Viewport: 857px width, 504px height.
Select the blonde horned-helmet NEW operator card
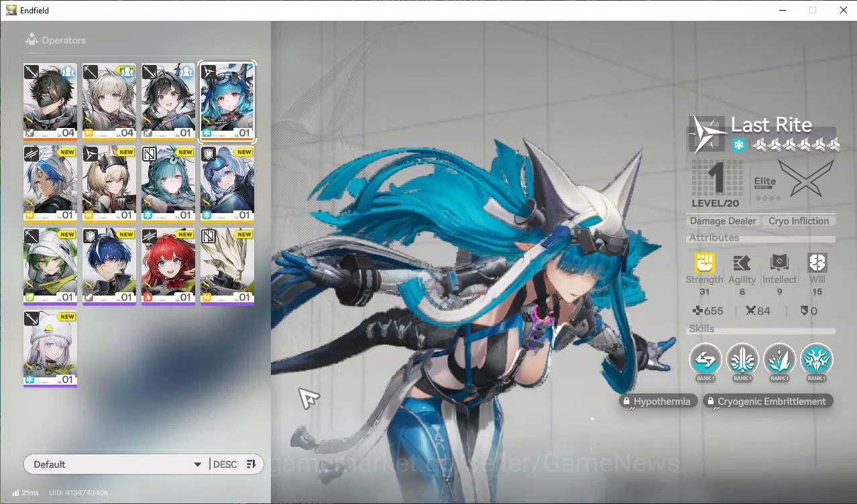point(109,184)
